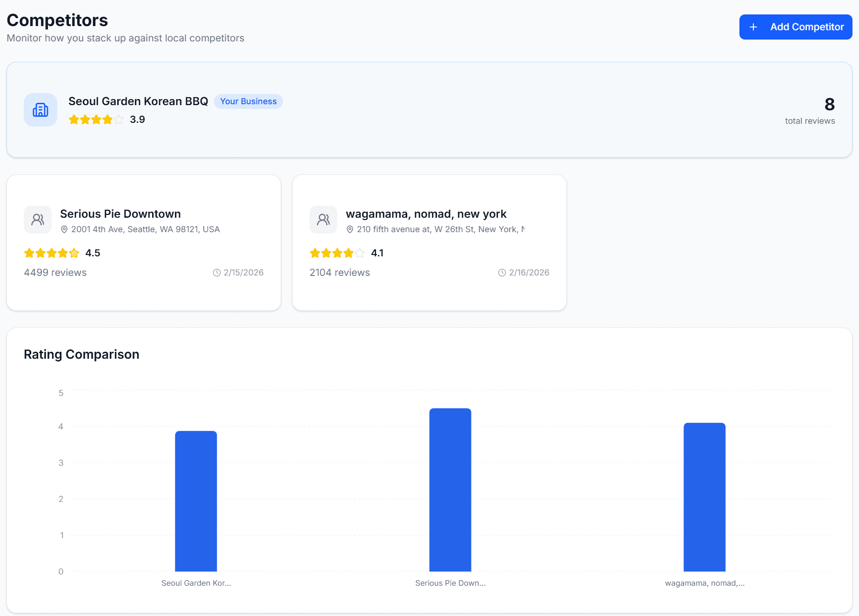Open the Seoul Garden Korean BBQ summary card
The width and height of the screenshot is (859, 616).
click(x=428, y=110)
